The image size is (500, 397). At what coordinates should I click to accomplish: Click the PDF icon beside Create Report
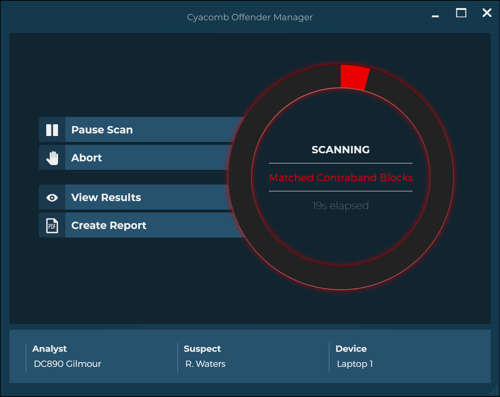[x=52, y=226]
